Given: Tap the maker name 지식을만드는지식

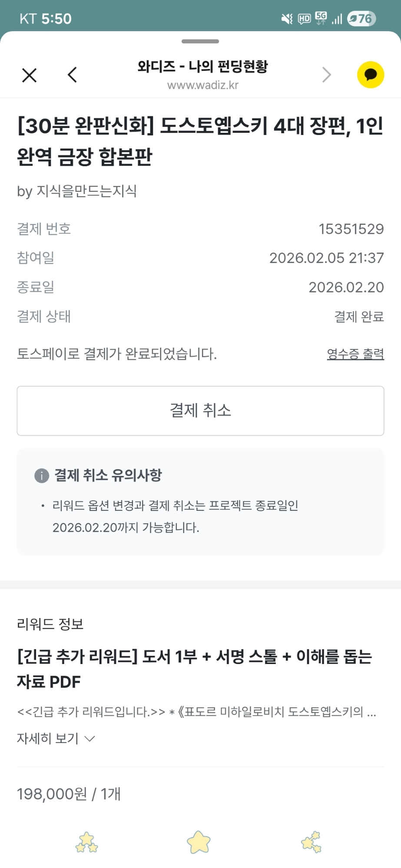Looking at the screenshot, I should (86, 191).
